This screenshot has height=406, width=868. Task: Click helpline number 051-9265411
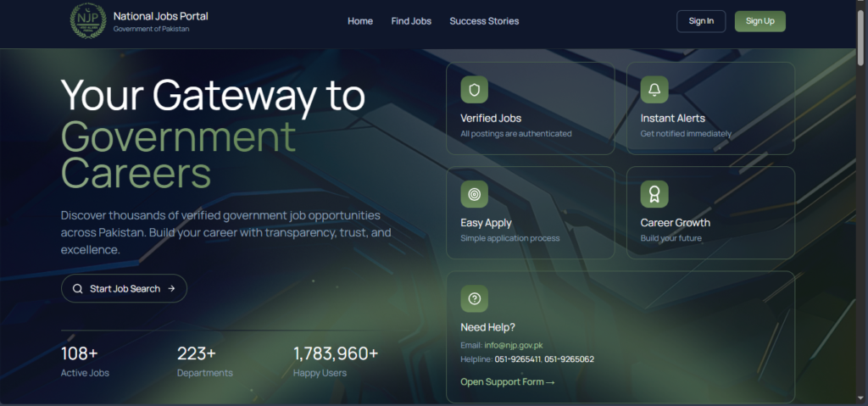pyautogui.click(x=518, y=359)
